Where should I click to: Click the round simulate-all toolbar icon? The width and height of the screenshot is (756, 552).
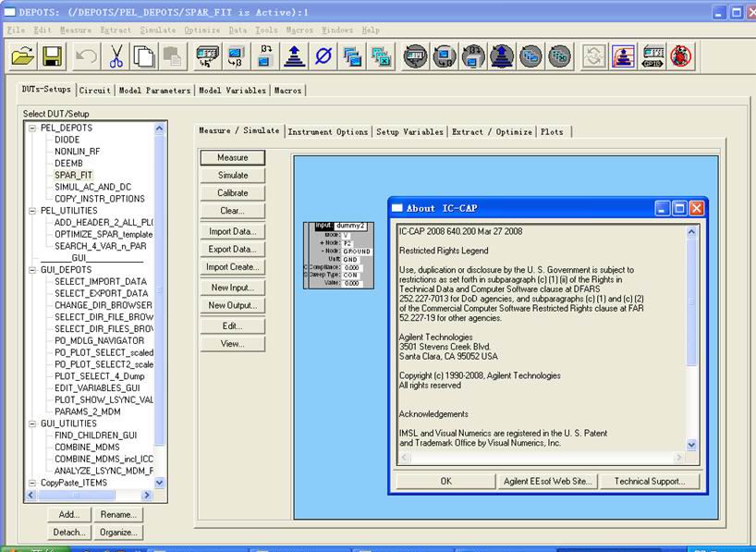pyautogui.click(x=444, y=56)
